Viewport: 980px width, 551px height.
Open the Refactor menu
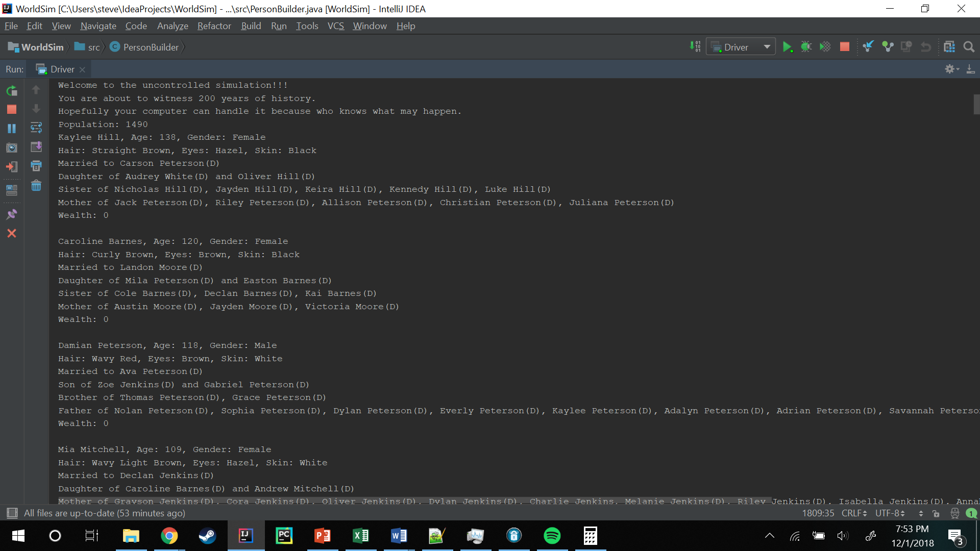coord(214,26)
